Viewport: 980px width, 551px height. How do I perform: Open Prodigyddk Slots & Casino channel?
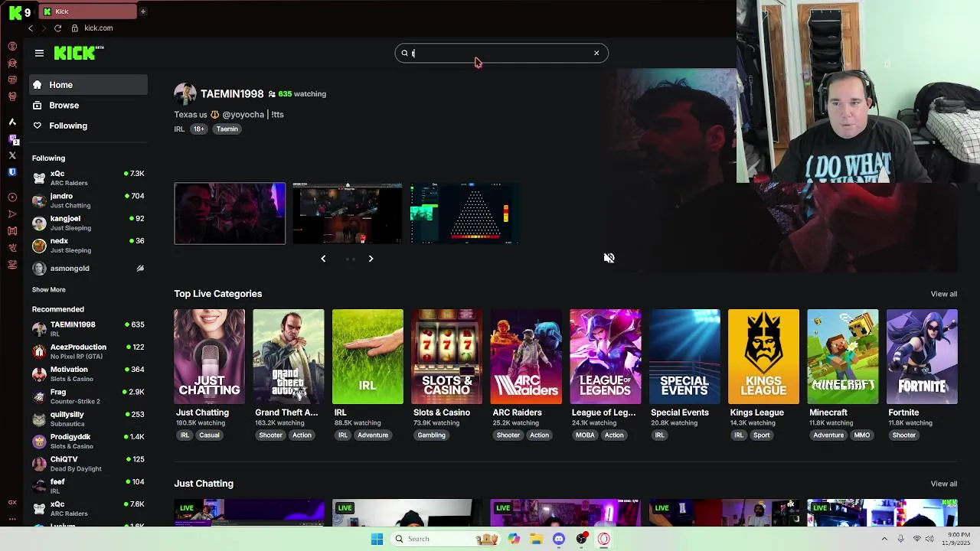click(x=88, y=441)
